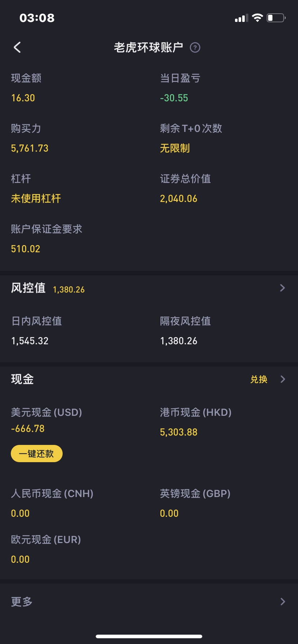Expand the 风控值 section chevron
This screenshot has height=644, width=298.
point(283,288)
